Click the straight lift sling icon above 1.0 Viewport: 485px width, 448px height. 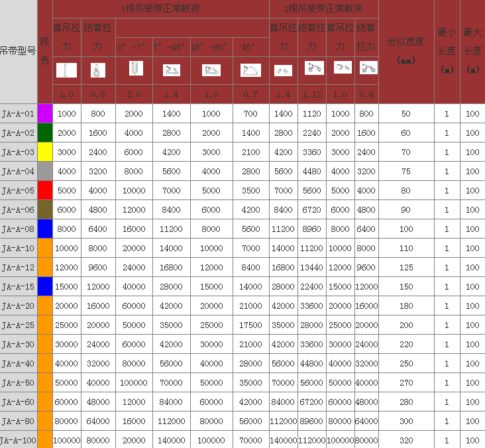pyautogui.click(x=66, y=70)
